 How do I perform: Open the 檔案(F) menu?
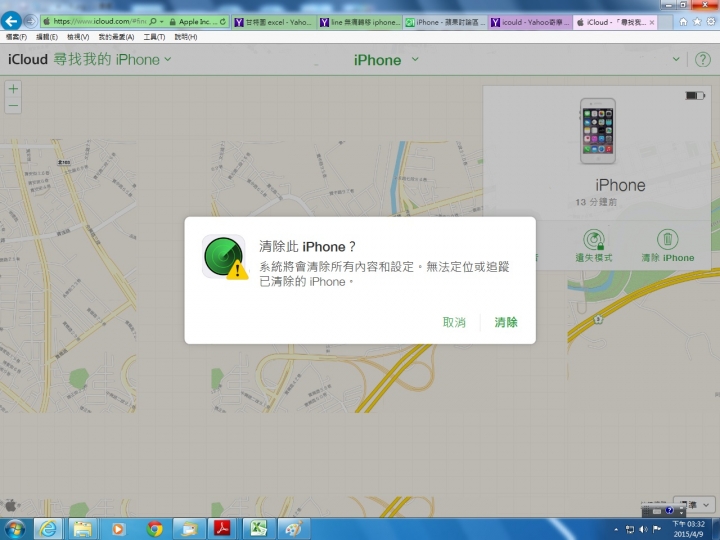pyautogui.click(x=17, y=37)
